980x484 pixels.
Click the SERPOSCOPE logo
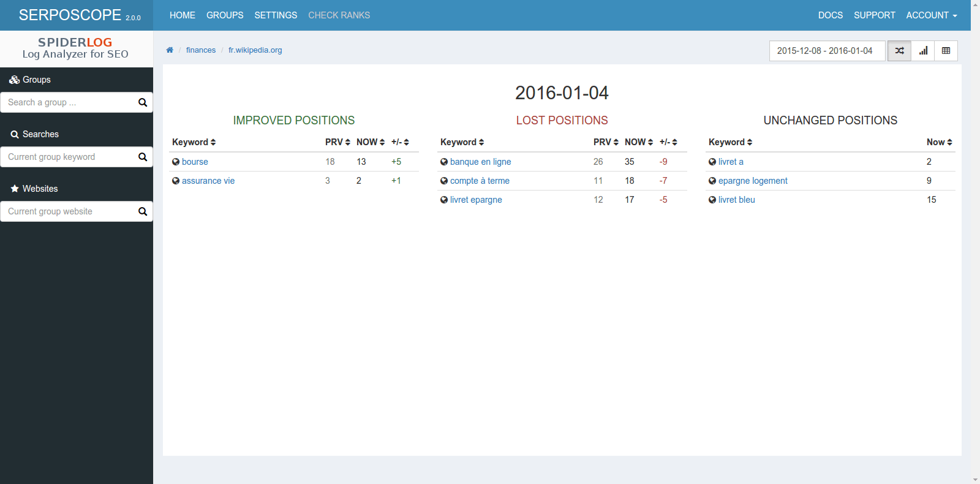(80, 15)
